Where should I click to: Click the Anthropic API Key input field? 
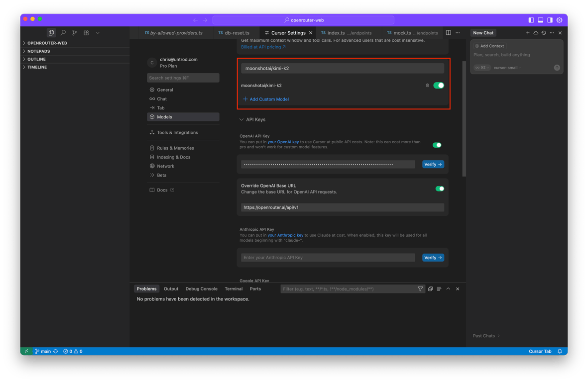coord(328,258)
